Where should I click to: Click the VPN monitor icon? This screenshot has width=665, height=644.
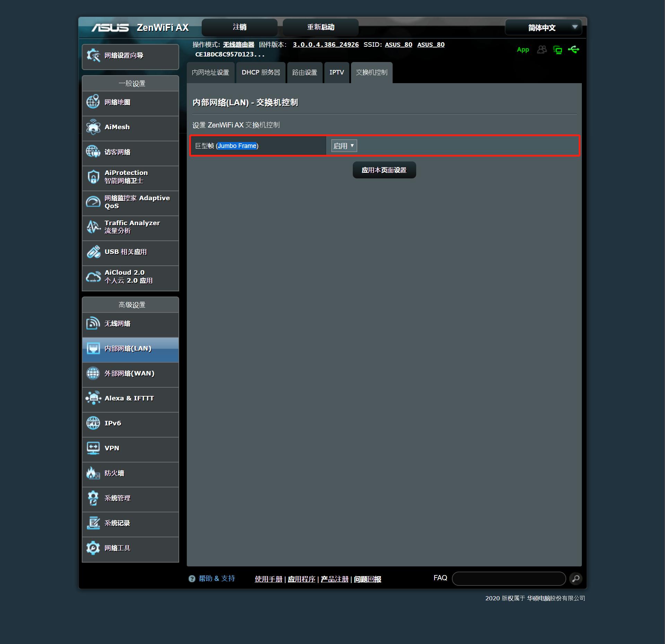tap(93, 448)
